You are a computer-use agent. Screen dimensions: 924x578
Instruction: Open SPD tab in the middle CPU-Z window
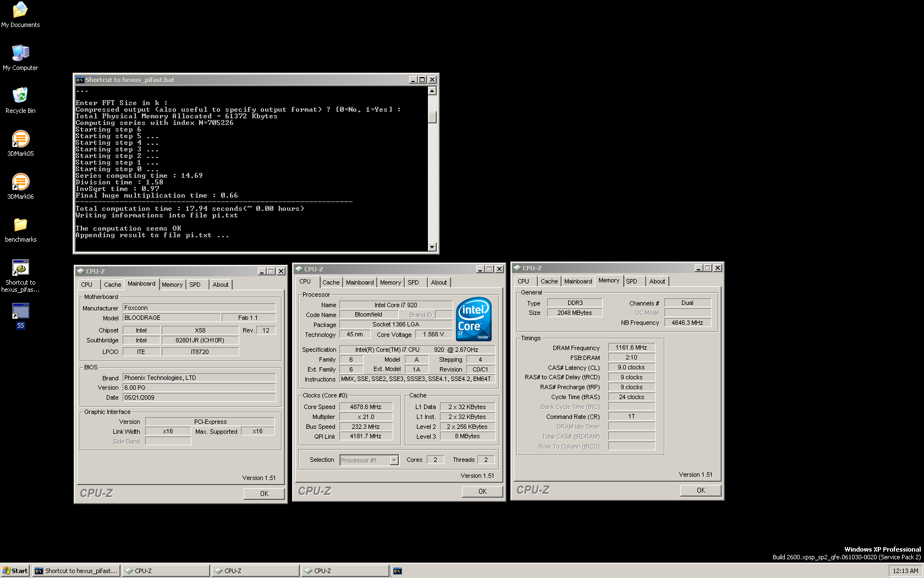point(414,282)
